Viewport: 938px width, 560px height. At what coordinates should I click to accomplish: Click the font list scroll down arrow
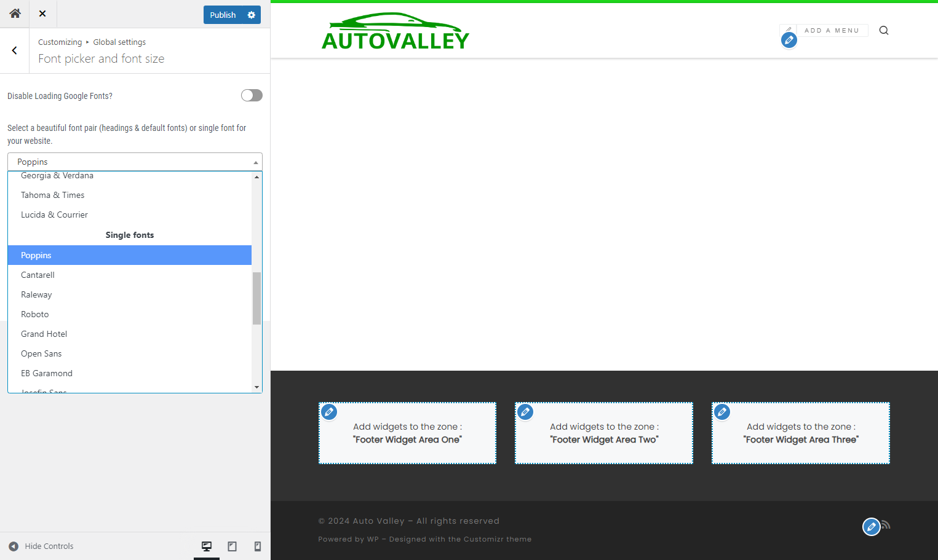[256, 387]
